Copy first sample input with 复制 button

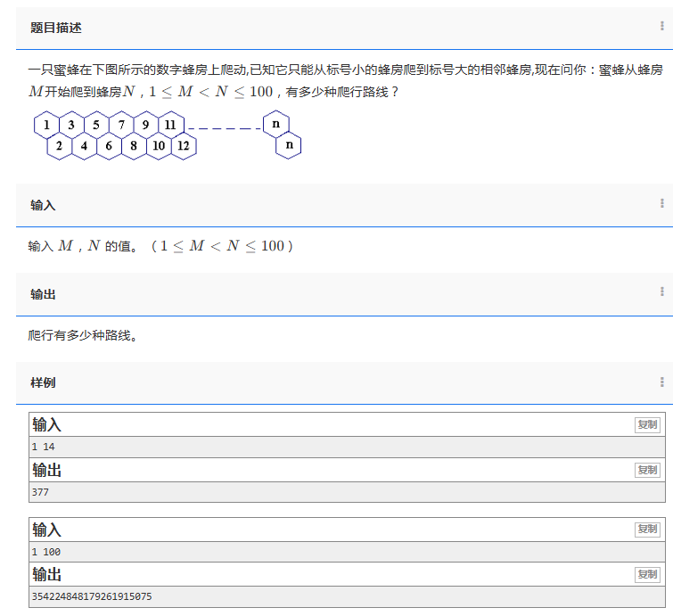tap(647, 425)
